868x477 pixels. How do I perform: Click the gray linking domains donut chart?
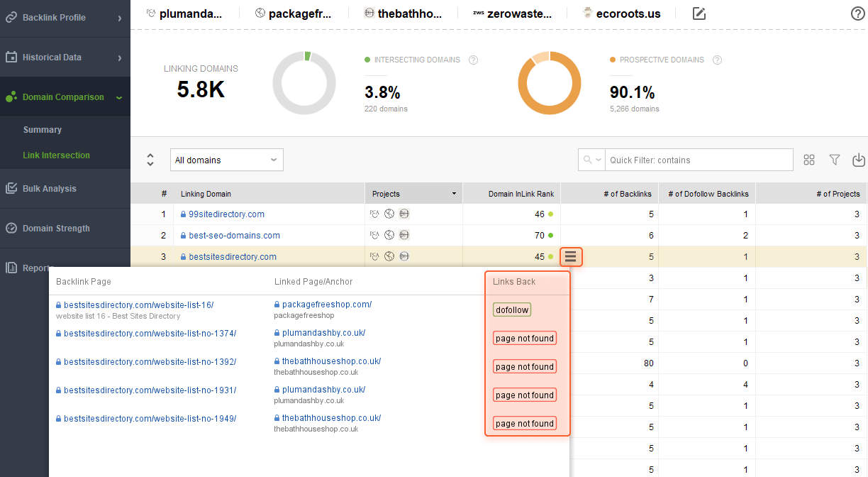point(304,83)
